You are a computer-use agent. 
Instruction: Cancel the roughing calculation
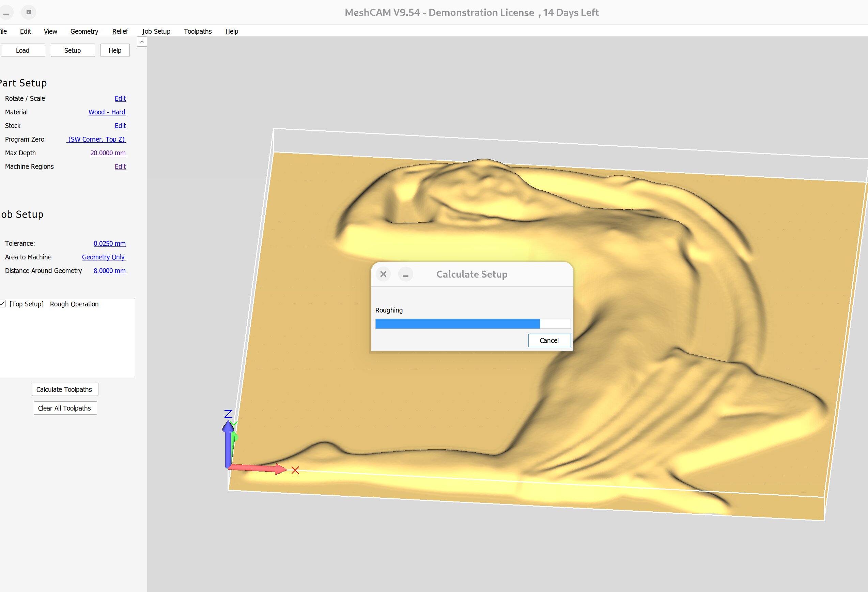coord(549,340)
